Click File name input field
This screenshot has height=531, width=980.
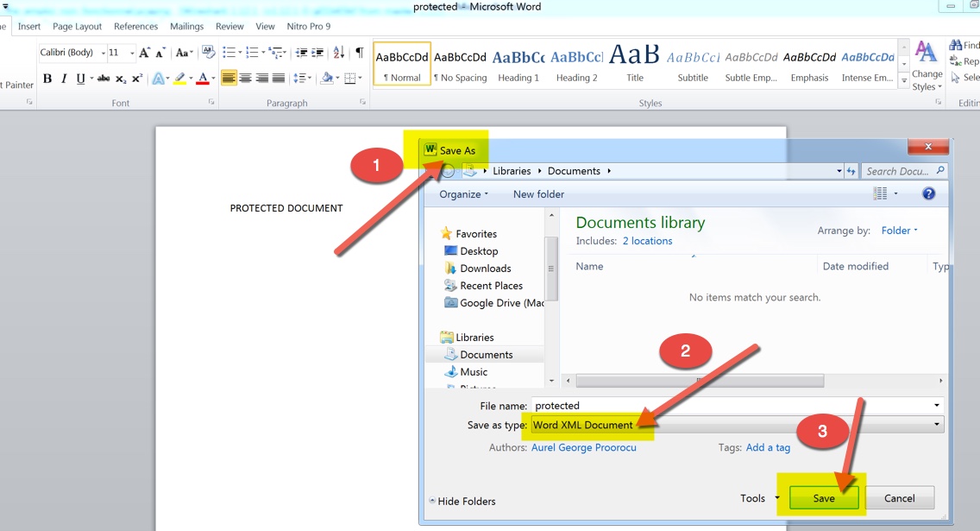[x=738, y=405]
